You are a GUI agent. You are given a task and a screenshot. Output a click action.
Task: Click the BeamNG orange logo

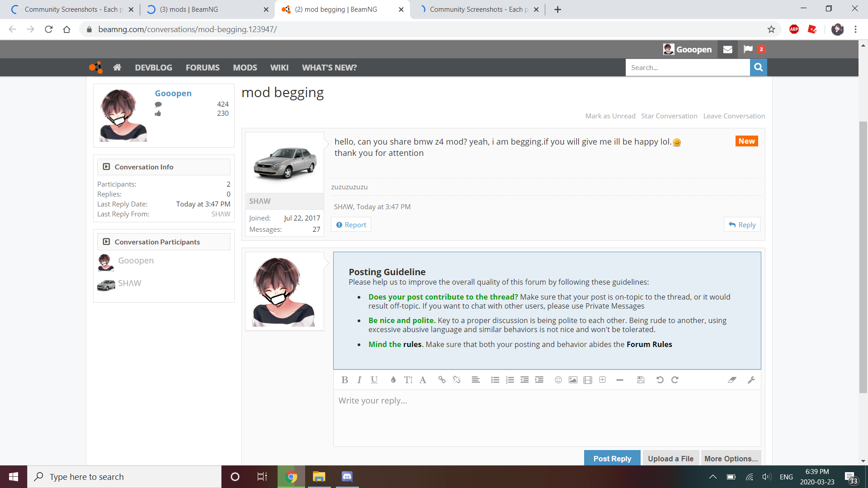pyautogui.click(x=96, y=67)
